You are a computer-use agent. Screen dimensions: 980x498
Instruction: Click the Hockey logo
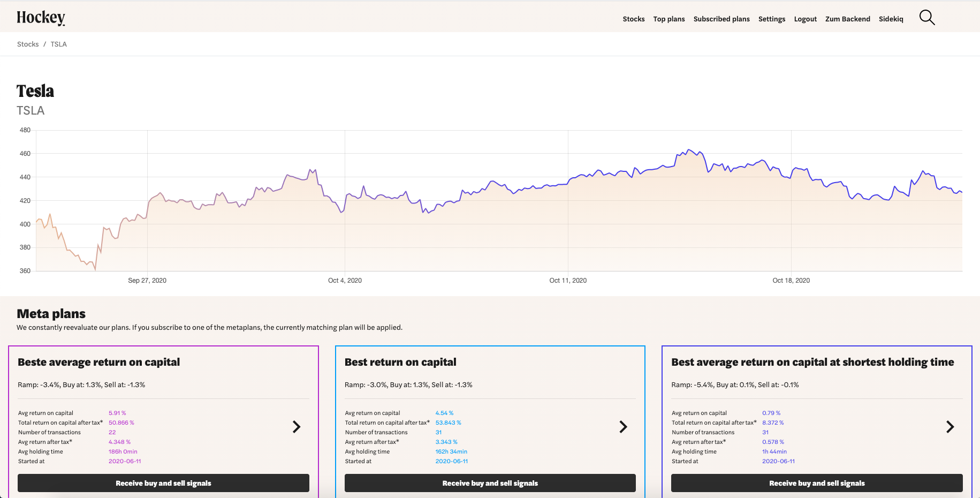[x=41, y=17]
